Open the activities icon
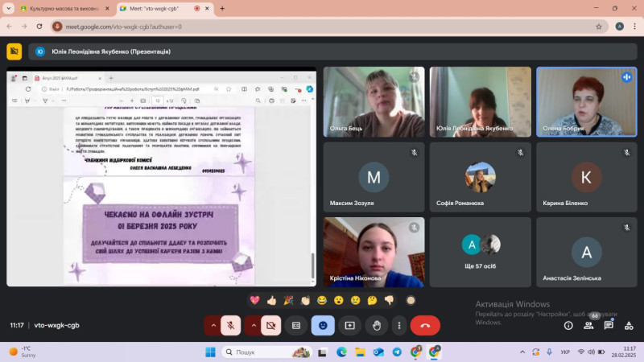The image size is (644, 362). click(x=628, y=325)
